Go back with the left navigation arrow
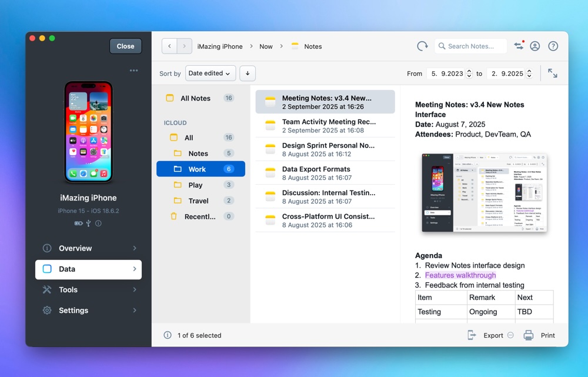This screenshot has height=377, width=588. [x=169, y=46]
